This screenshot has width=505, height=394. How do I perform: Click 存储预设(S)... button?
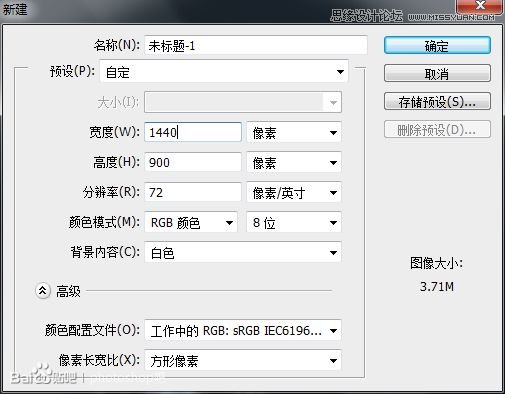(x=437, y=101)
